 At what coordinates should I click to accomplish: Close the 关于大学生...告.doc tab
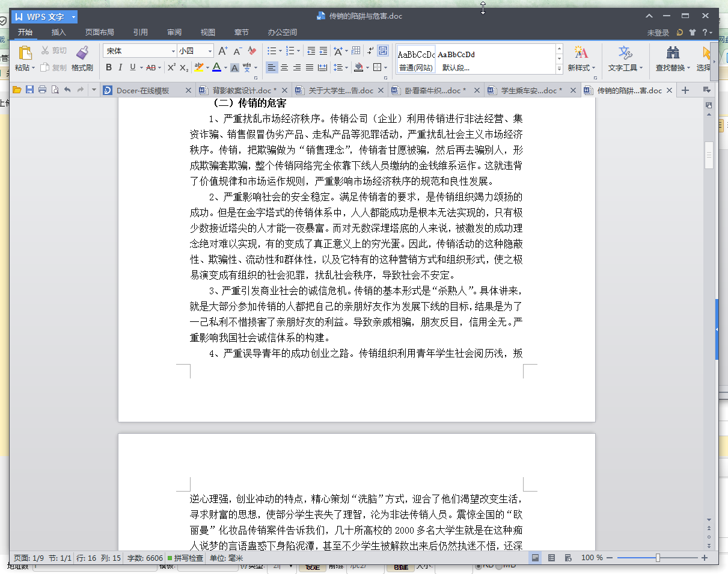coord(382,91)
